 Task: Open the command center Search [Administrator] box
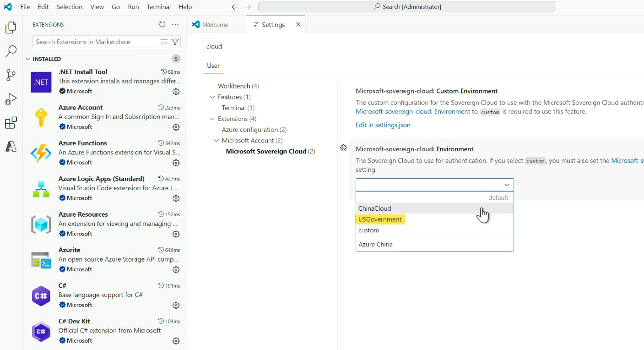click(406, 7)
